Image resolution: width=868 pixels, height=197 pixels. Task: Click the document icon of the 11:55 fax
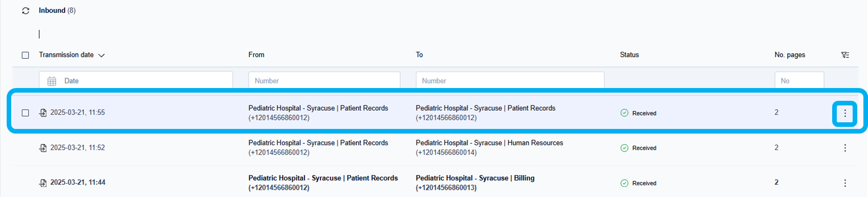pyautogui.click(x=43, y=113)
